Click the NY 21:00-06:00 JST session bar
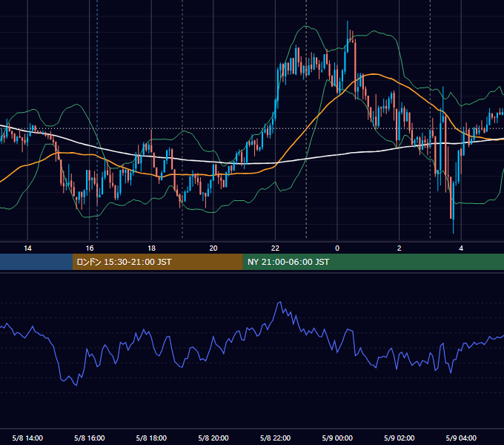Viewport: 504px width, 445px height. (373, 262)
